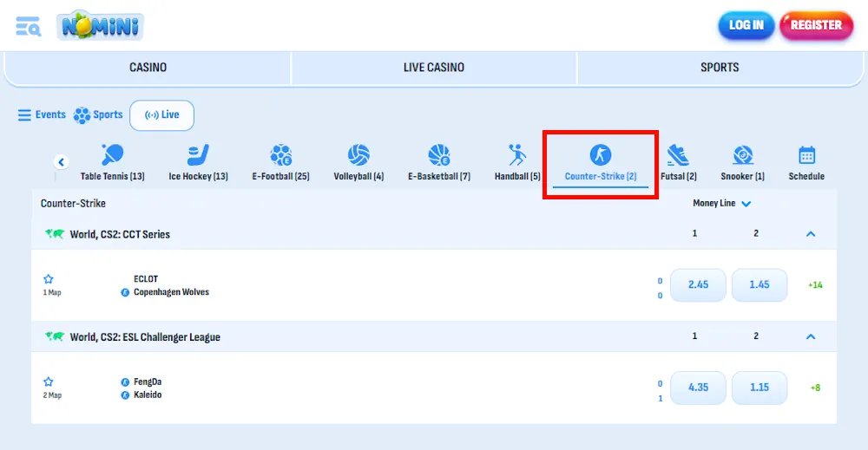Collapse the ESL Challenger League section
Image resolution: width=868 pixels, height=450 pixels.
click(811, 336)
